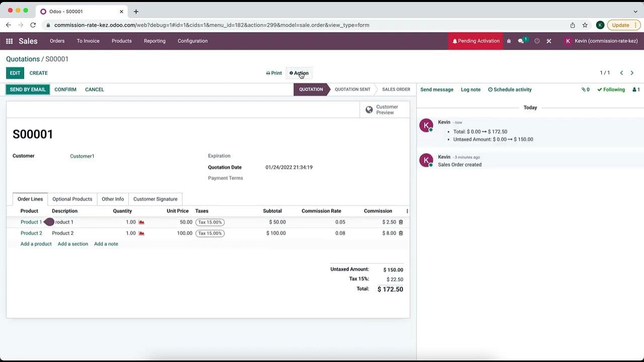
Task: Select the Order Lines tab
Action: pyautogui.click(x=30, y=199)
